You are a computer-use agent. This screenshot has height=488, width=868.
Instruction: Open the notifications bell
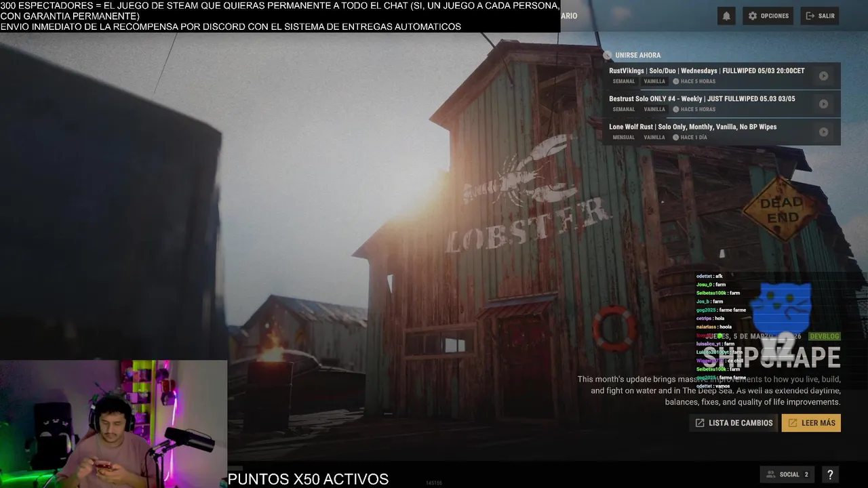click(726, 16)
